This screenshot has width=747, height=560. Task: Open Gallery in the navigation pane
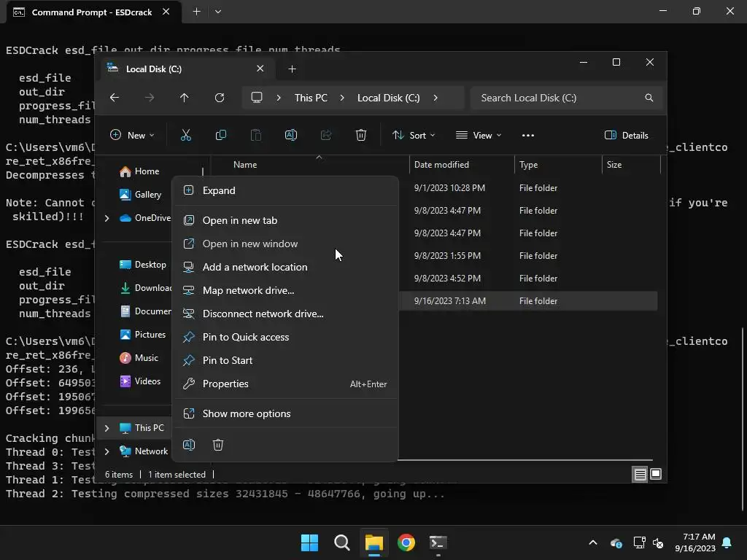pos(141,195)
